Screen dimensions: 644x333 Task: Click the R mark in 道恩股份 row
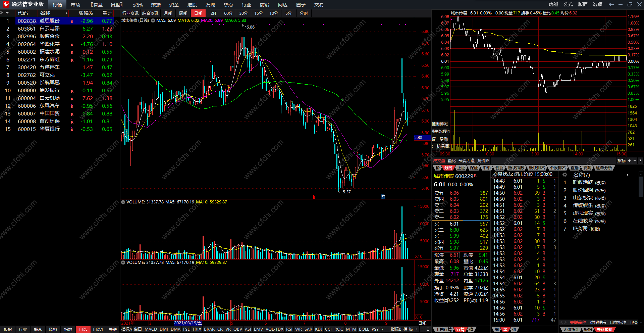click(72, 22)
